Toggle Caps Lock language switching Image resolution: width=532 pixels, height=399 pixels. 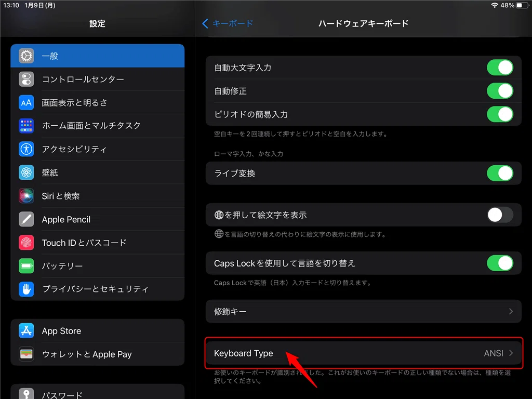(x=500, y=263)
